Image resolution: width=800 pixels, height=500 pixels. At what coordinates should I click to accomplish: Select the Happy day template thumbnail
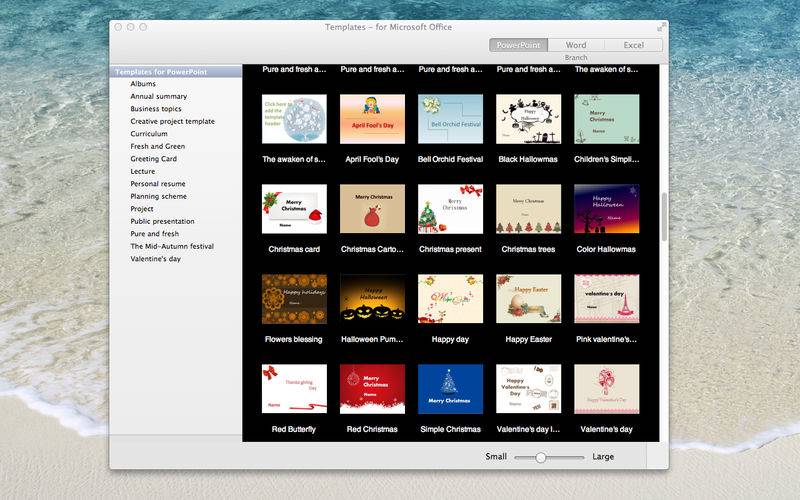point(451,299)
